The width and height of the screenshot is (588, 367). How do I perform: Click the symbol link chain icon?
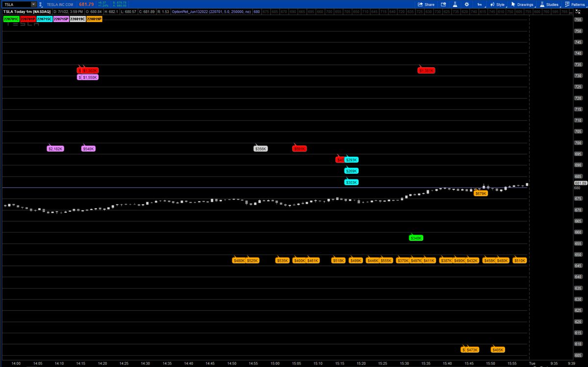click(x=42, y=4)
